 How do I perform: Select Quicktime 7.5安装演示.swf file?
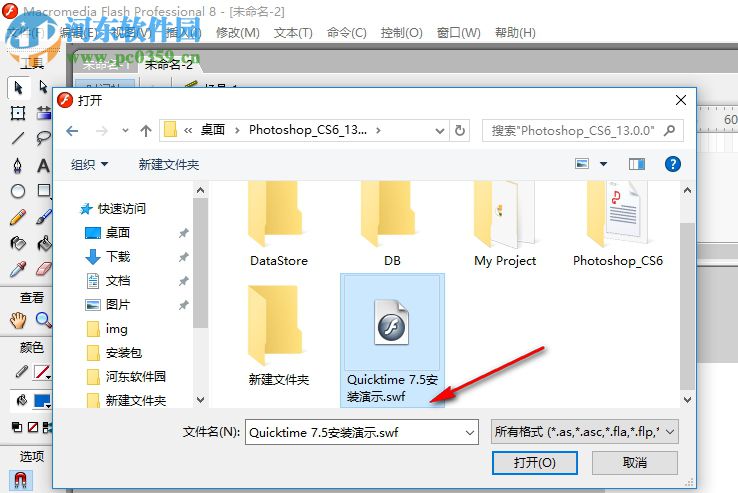pyautogui.click(x=392, y=340)
